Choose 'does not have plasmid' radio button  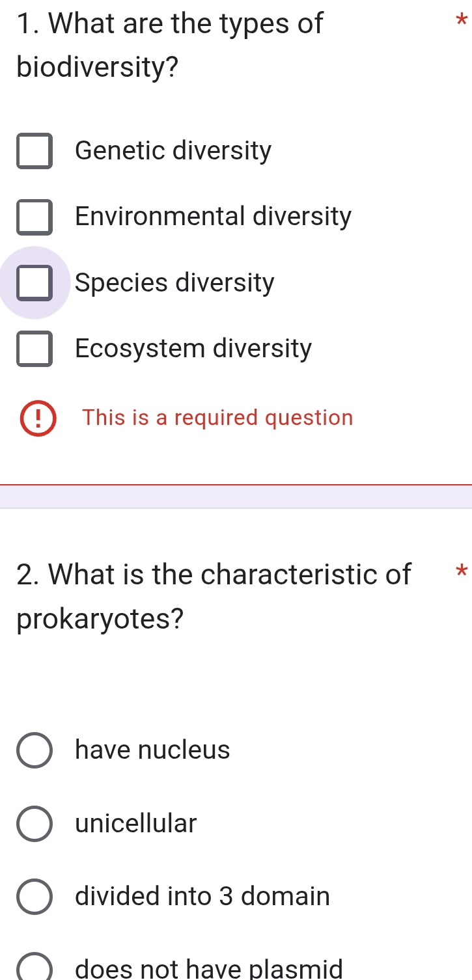tap(35, 968)
